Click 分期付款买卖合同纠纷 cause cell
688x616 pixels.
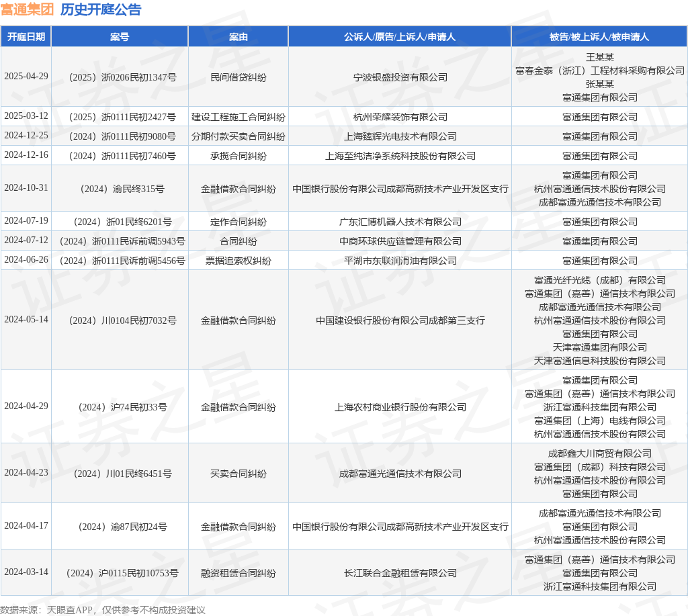(x=239, y=136)
